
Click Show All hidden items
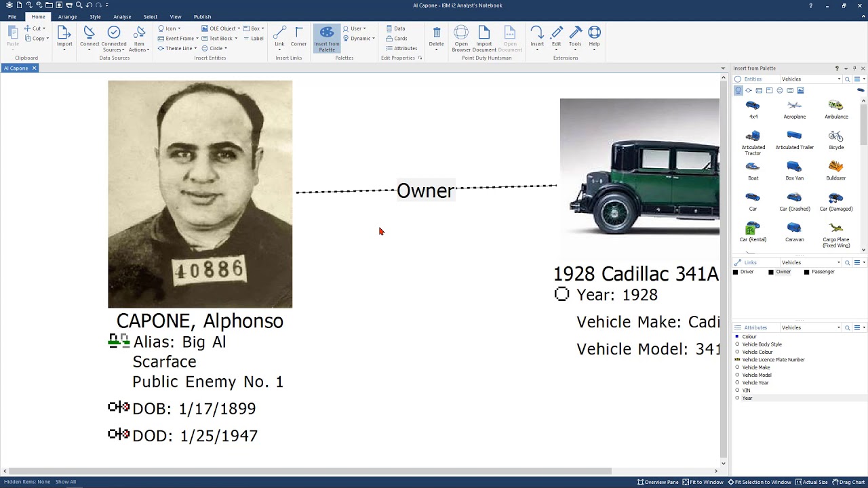[66, 482]
